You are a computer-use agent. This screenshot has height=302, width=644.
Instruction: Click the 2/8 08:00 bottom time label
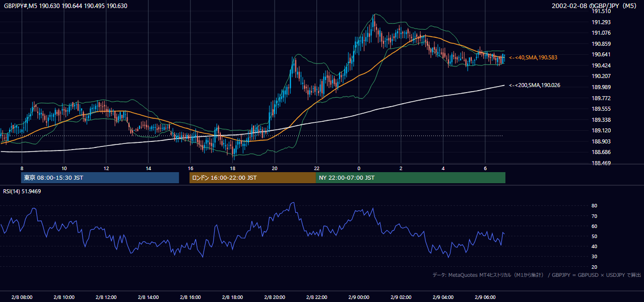click(22, 297)
